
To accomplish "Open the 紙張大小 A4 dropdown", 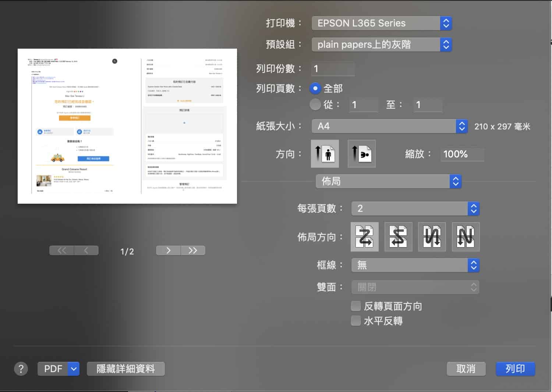I will pos(390,126).
